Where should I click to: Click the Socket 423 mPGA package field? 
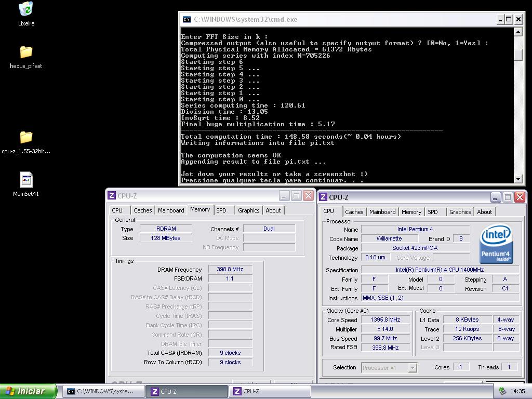(x=415, y=248)
